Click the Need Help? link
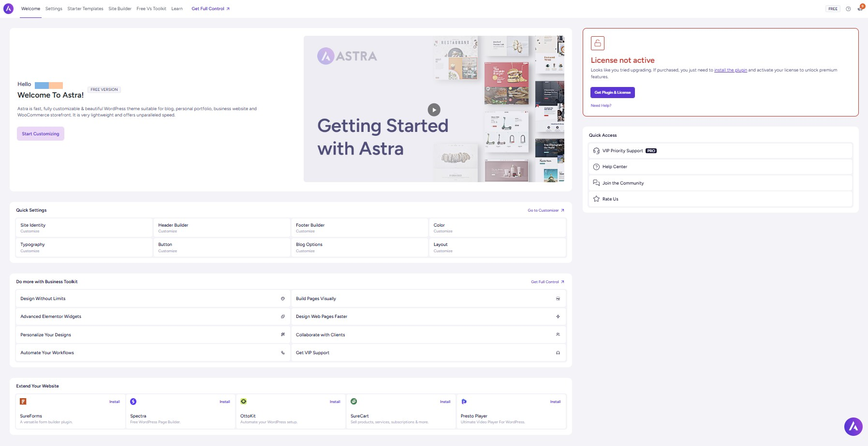The height and width of the screenshot is (446, 868). tap(601, 105)
